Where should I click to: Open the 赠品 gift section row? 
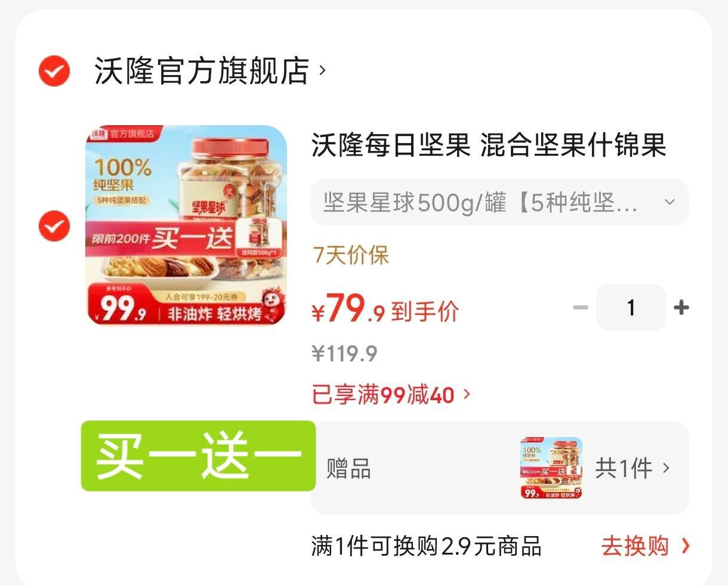point(499,468)
